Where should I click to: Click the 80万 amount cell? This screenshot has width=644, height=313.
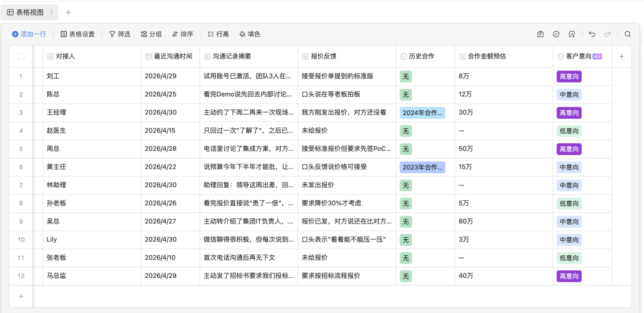[504, 221]
